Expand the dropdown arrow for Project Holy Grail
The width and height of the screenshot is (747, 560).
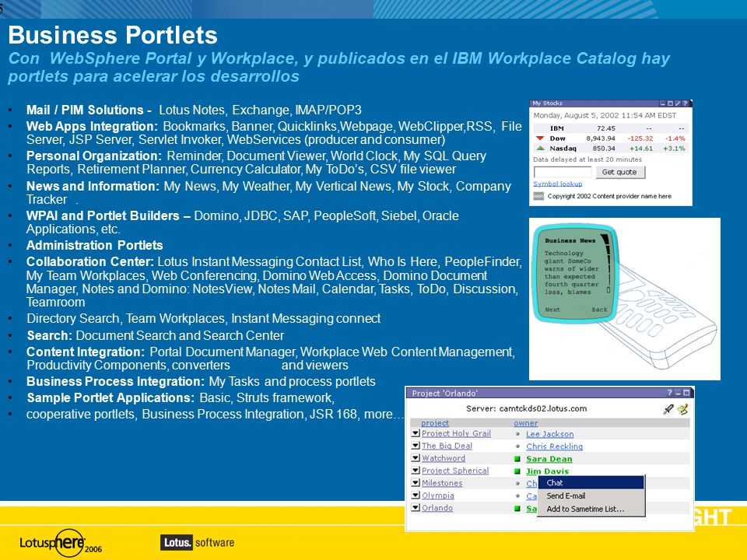coord(416,433)
